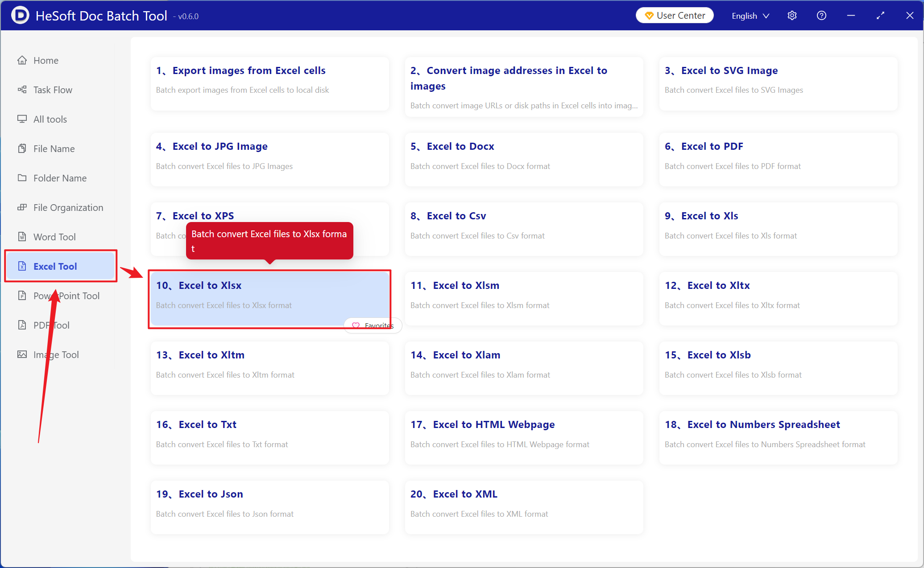This screenshot has height=568, width=924.
Task: Open Excel to XML tool
Action: coord(524,507)
